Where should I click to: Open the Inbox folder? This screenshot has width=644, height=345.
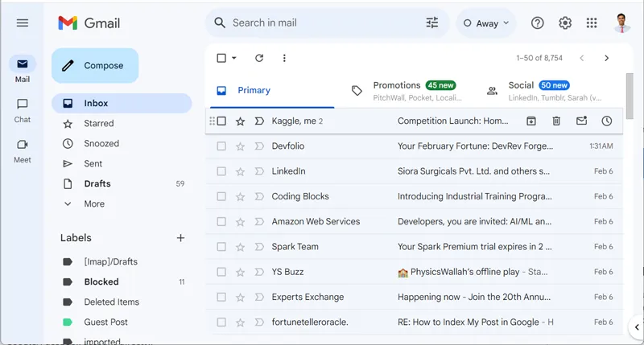coord(122,104)
